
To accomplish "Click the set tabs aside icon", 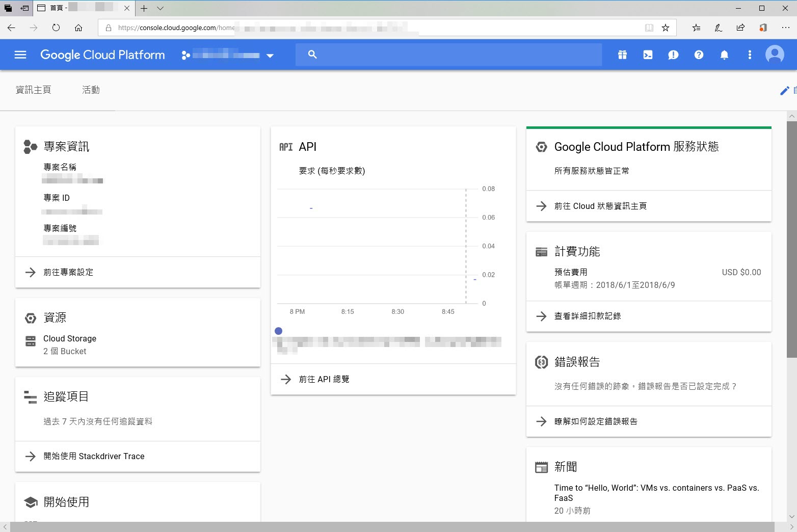I will click(x=24, y=8).
